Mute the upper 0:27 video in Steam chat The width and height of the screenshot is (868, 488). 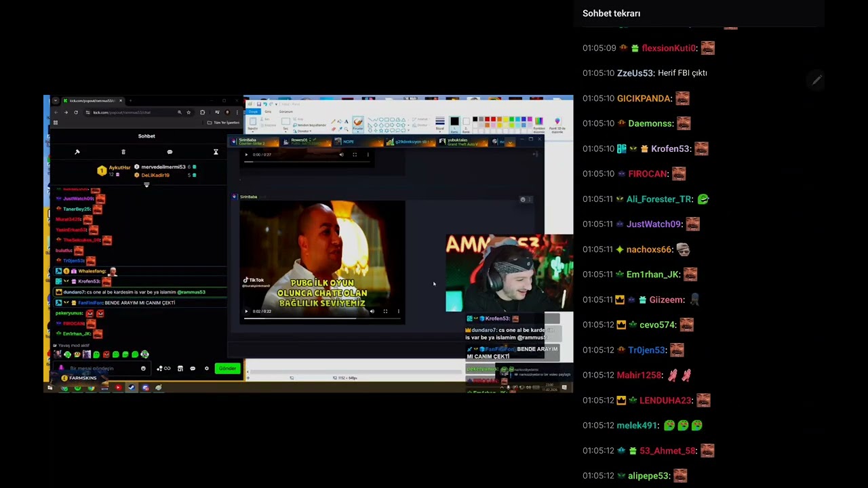coord(341,155)
